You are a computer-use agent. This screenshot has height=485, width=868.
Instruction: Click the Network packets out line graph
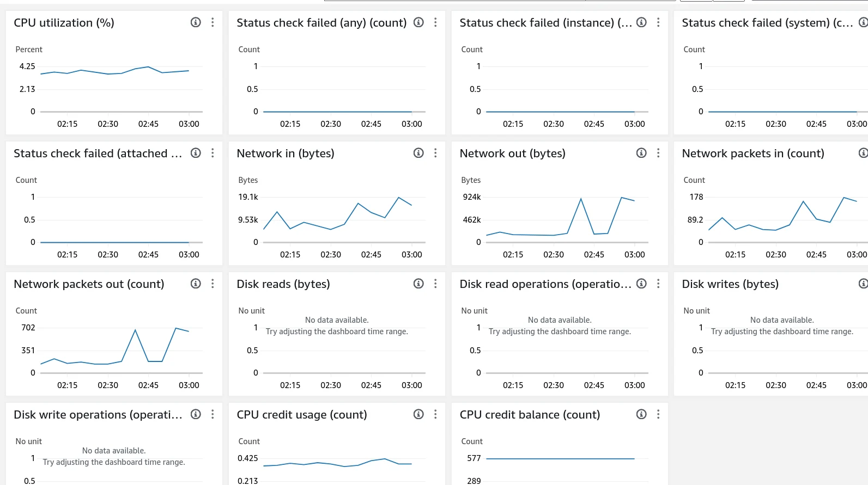(114, 346)
